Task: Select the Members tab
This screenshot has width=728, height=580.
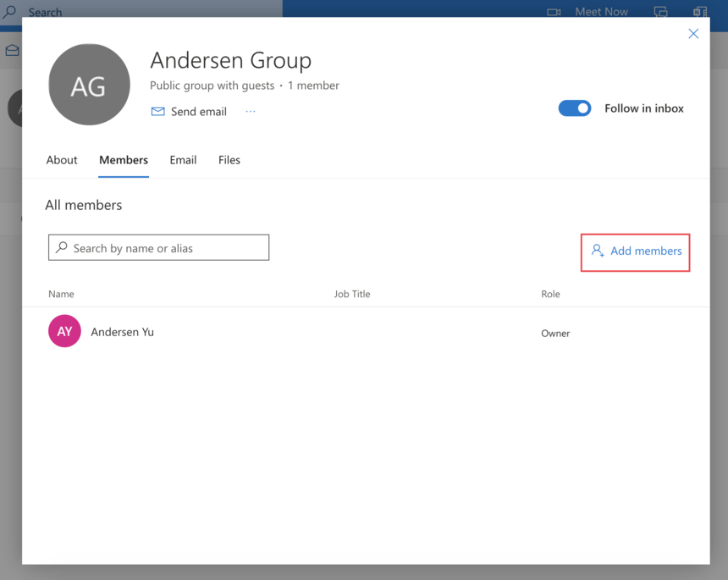Action: click(x=124, y=160)
